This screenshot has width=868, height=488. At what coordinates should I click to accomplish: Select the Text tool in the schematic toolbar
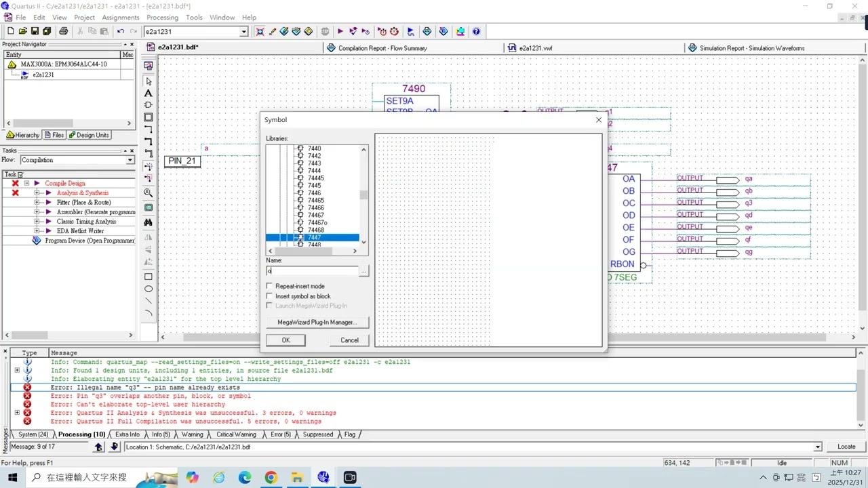pos(149,94)
